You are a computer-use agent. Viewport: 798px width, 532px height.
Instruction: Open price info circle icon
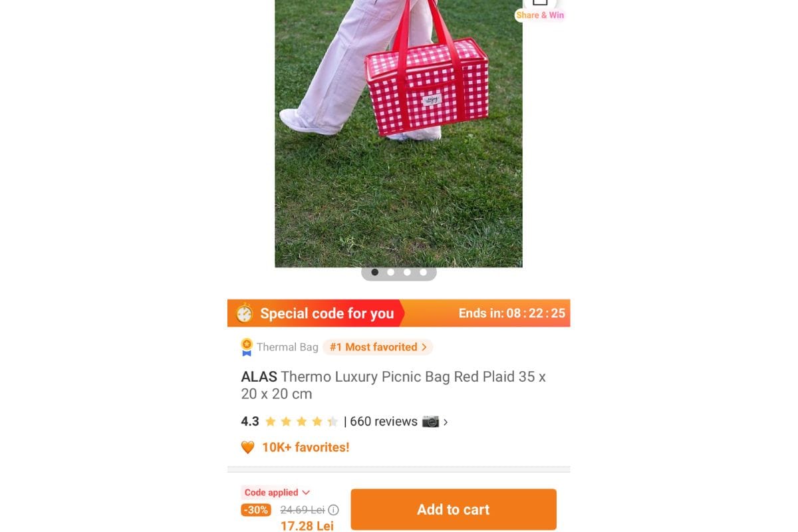pos(334,510)
